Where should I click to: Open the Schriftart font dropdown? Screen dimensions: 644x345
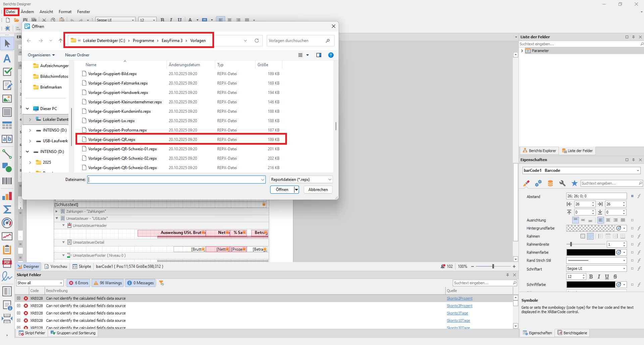pos(624,268)
